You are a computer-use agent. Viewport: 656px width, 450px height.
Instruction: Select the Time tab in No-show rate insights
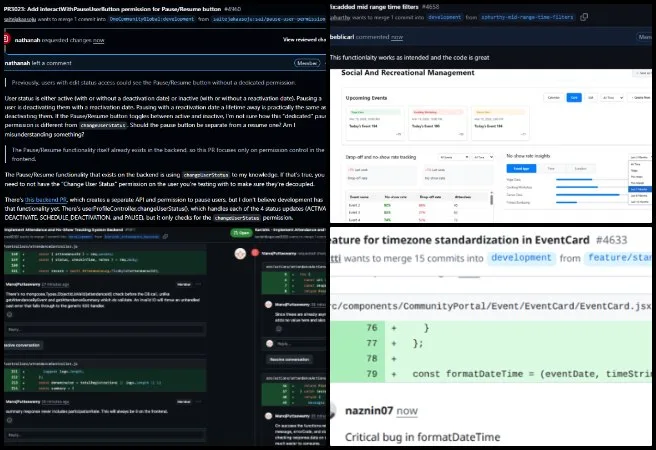tap(551, 168)
